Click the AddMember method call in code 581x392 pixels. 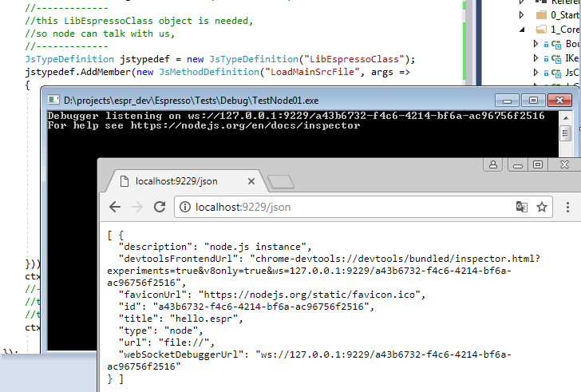[x=105, y=72]
